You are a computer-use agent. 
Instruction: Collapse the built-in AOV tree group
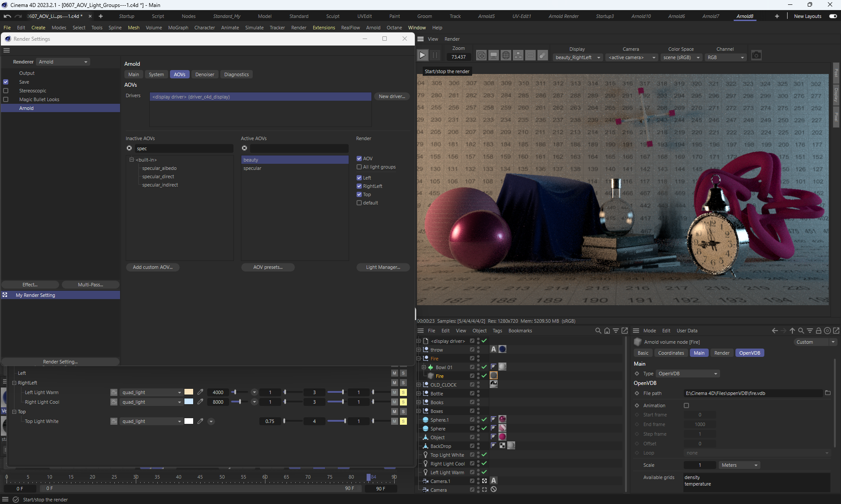point(131,160)
